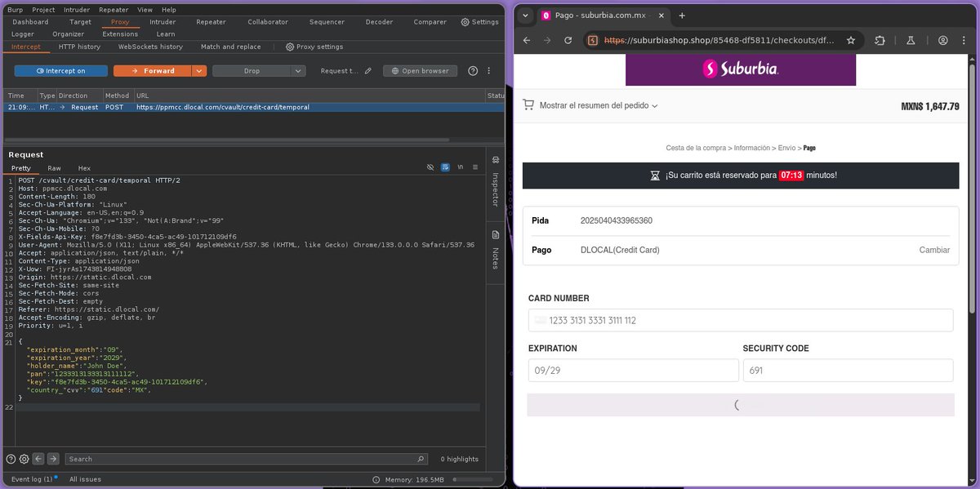This screenshot has height=489, width=980.
Task: Open the Burp menu
Action: [15, 10]
